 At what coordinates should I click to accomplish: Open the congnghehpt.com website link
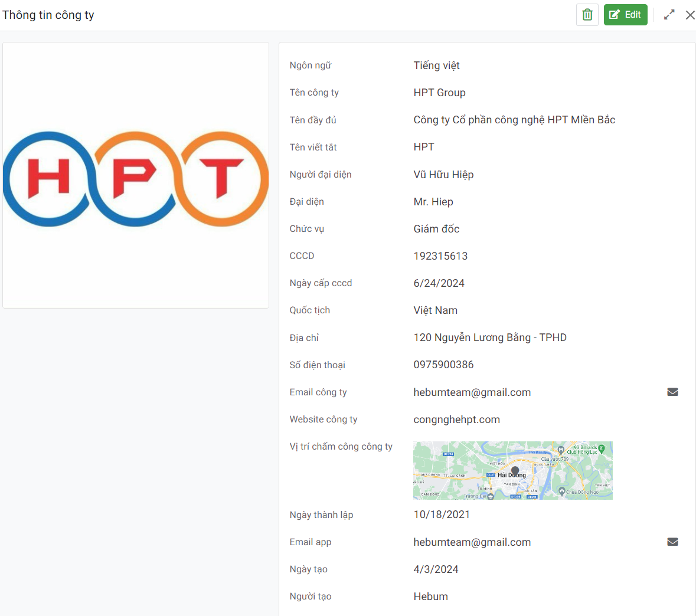[x=456, y=420]
